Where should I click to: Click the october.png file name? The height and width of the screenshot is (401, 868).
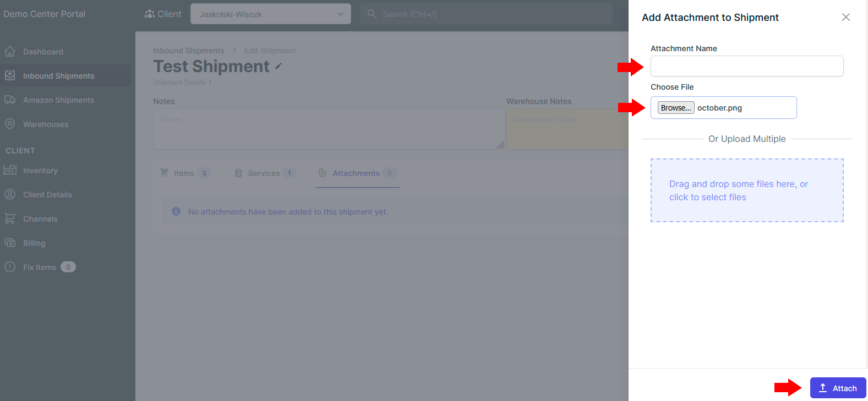tap(719, 108)
